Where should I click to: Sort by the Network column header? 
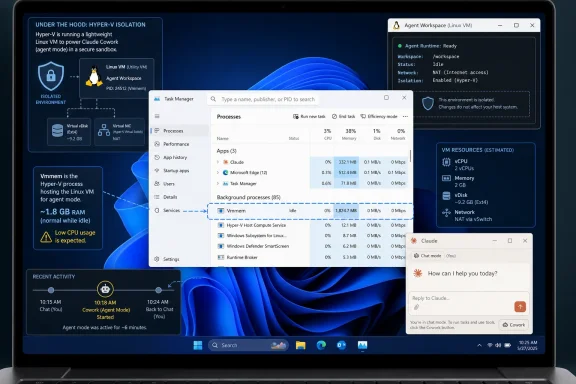[x=398, y=134]
